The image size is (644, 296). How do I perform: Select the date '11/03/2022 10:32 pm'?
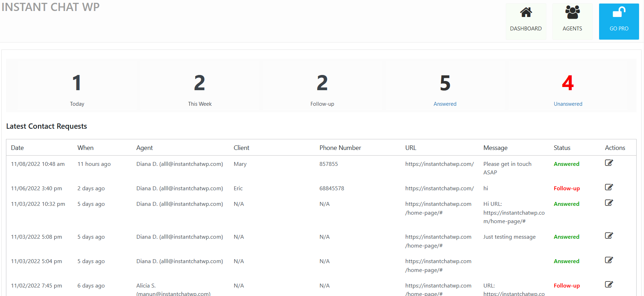click(38, 204)
